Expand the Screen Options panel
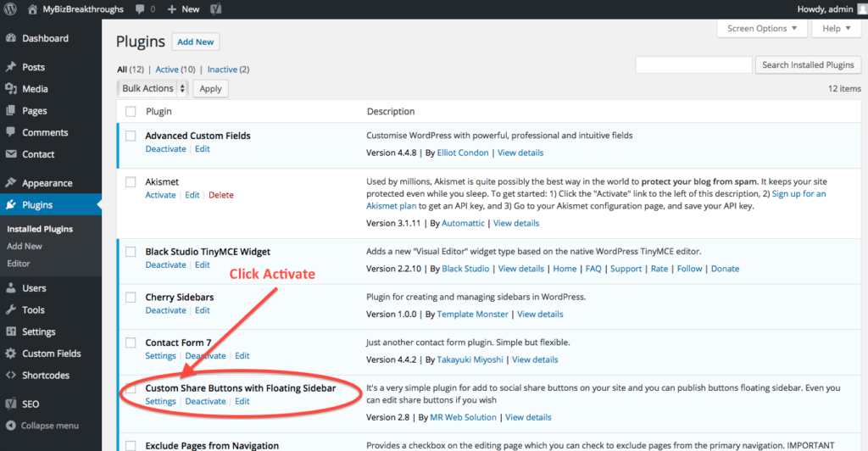Screen dimensions: 868x451 762,28
